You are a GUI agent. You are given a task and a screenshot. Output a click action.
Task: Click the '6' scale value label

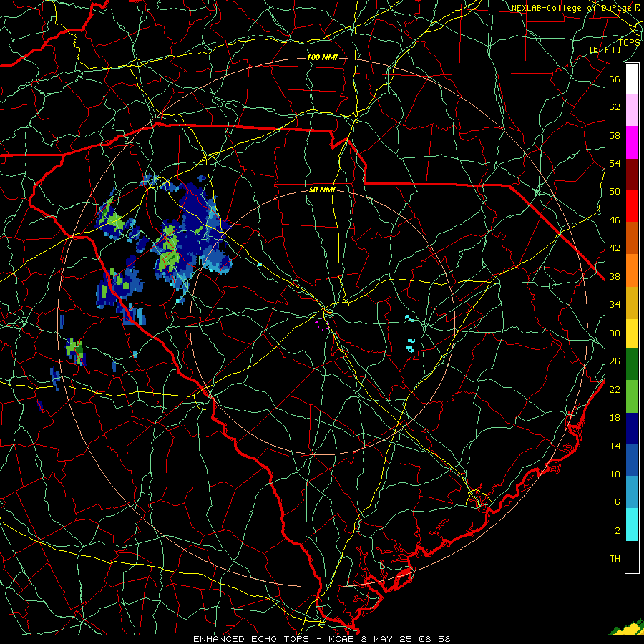coord(618,502)
